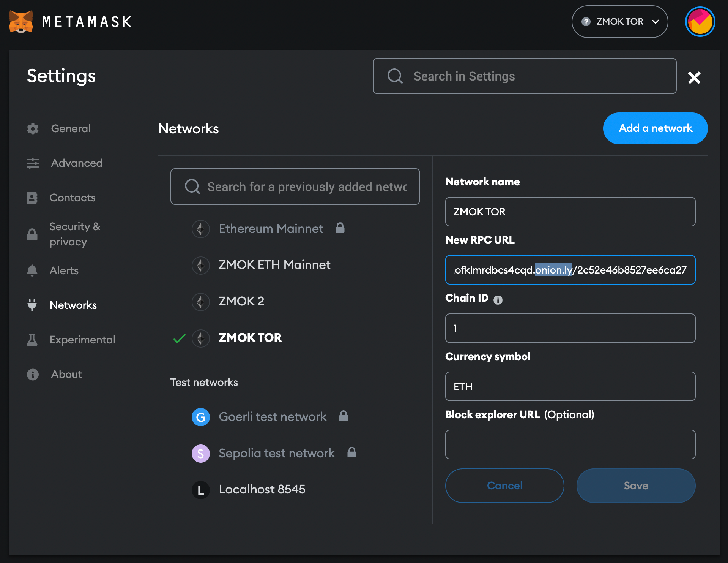728x563 pixels.
Task: Click the ZMOK TOR Ethereum icon
Action: pos(200,338)
